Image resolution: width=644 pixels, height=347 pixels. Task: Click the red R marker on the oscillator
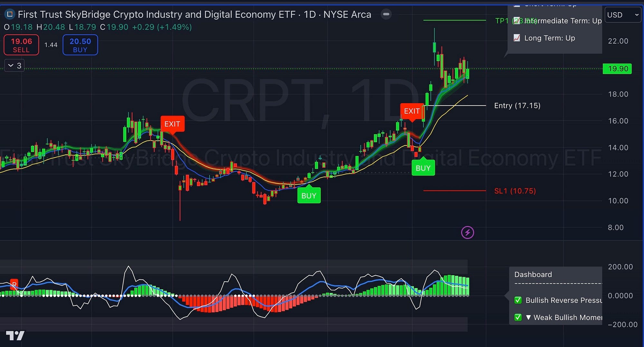point(14,284)
